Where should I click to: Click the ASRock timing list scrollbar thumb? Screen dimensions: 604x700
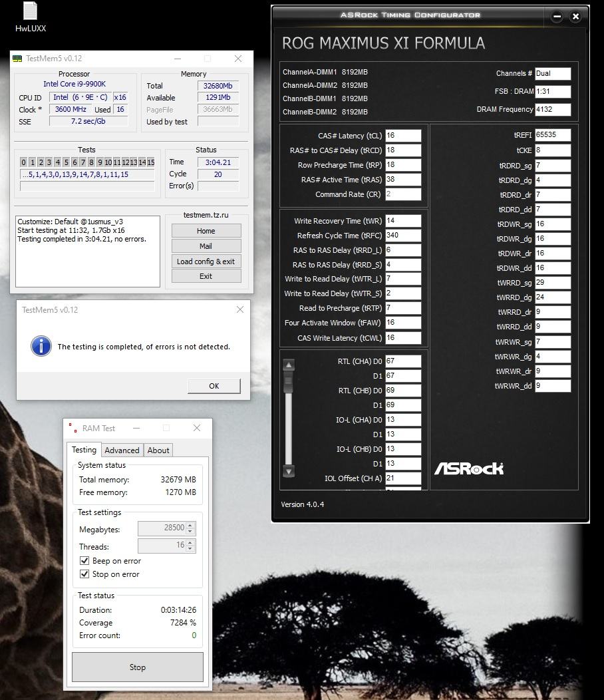(x=289, y=382)
